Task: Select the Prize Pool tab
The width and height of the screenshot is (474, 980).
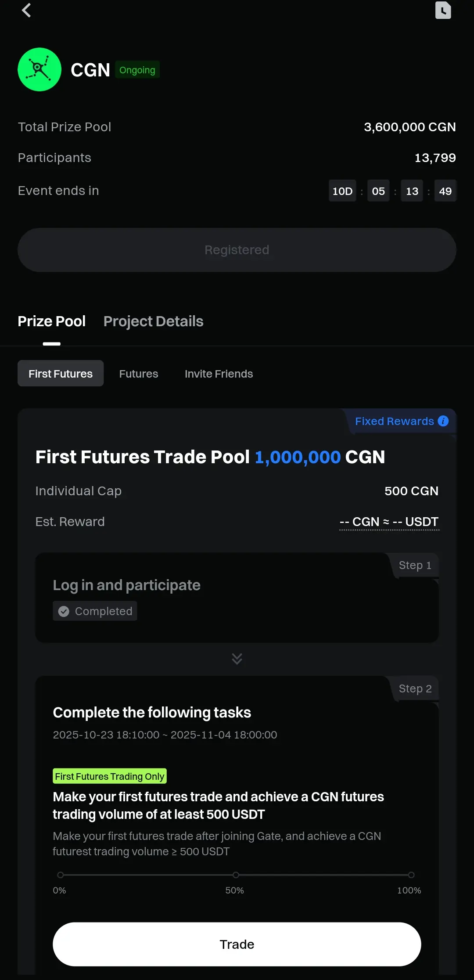Action: 51,321
